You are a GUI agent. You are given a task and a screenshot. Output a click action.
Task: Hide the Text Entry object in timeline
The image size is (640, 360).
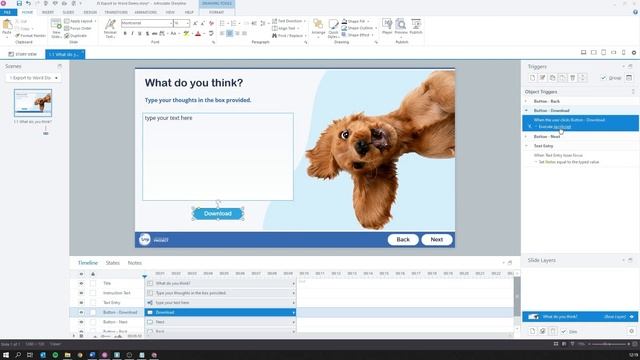[x=81, y=303]
